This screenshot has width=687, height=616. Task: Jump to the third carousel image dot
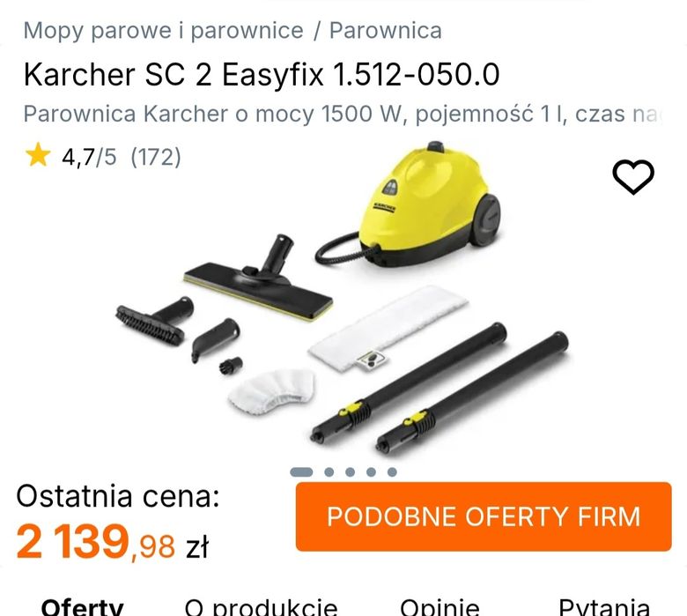click(x=350, y=471)
